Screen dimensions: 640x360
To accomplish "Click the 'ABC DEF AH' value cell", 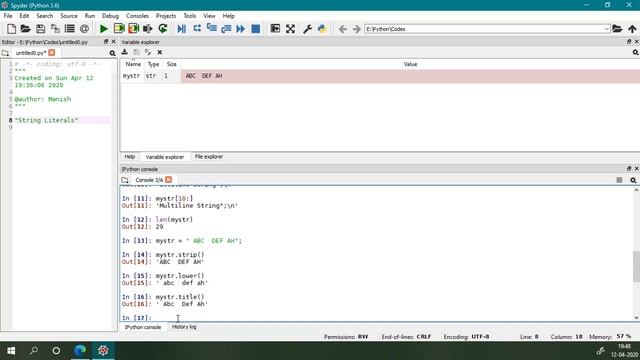I will 410,76.
